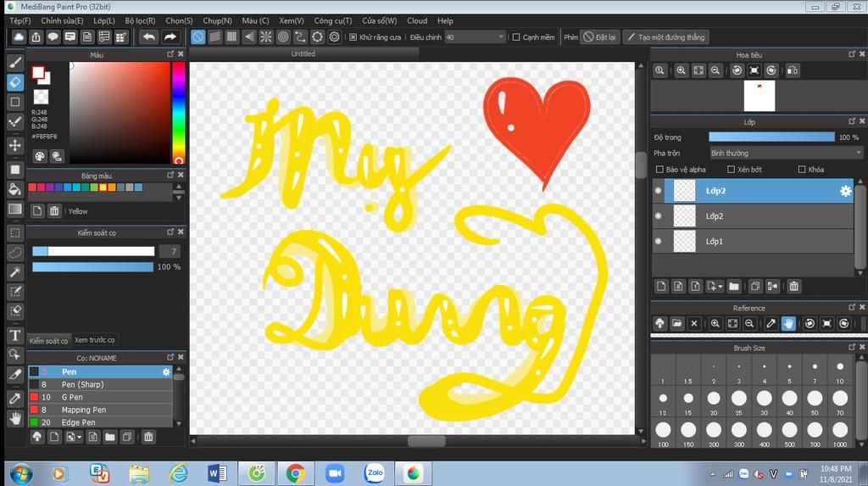Viewport: 868px width, 486px height.
Task: Select the Edge Pen brush
Action: point(100,422)
